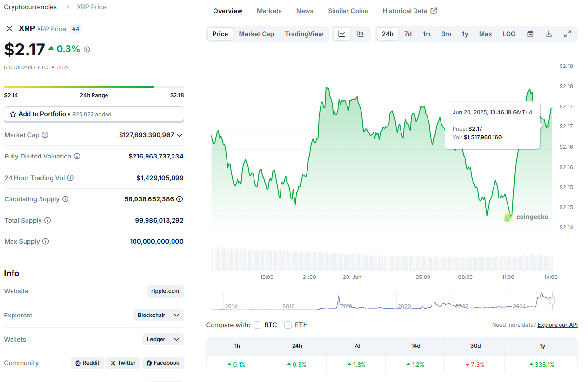Click the #4 rank badge
588x382 pixels.
click(x=76, y=29)
